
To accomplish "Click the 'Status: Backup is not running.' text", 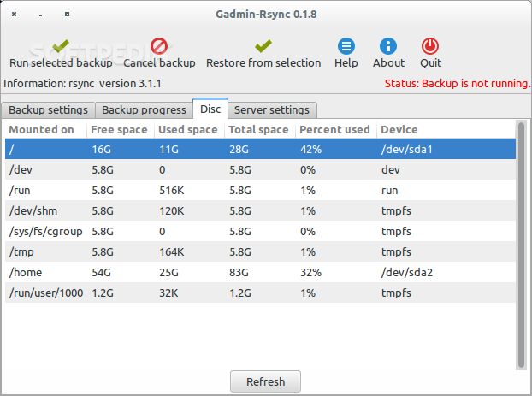I will click(457, 84).
